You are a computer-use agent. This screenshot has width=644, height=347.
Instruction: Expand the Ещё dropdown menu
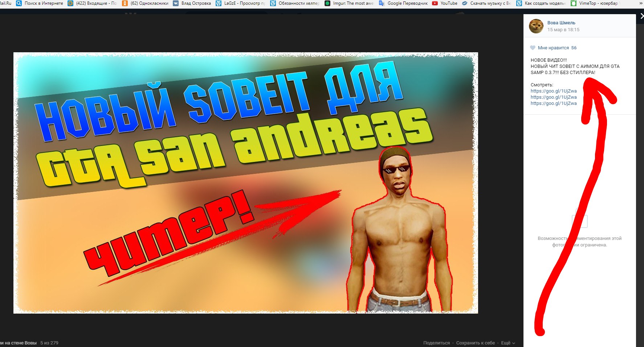(508, 343)
